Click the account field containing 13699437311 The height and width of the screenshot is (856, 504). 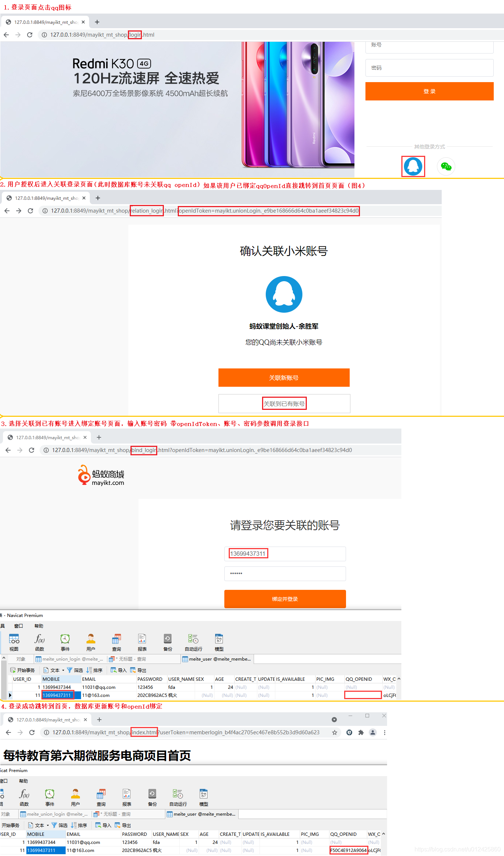click(285, 554)
